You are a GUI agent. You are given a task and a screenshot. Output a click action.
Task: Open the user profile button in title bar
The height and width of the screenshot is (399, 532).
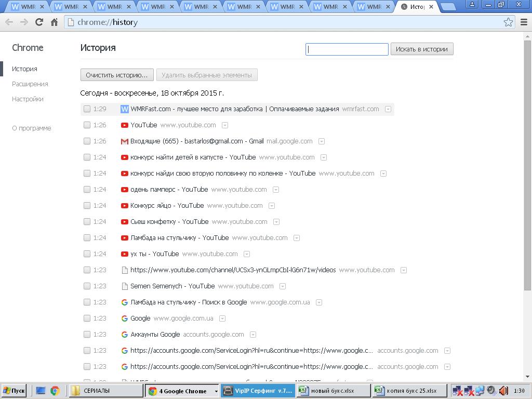[472, 4]
